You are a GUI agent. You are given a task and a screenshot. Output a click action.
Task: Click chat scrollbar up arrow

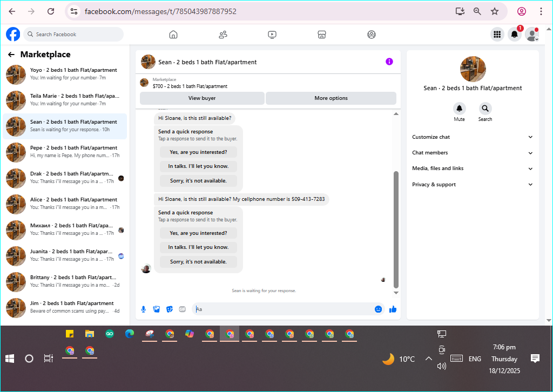[396, 113]
